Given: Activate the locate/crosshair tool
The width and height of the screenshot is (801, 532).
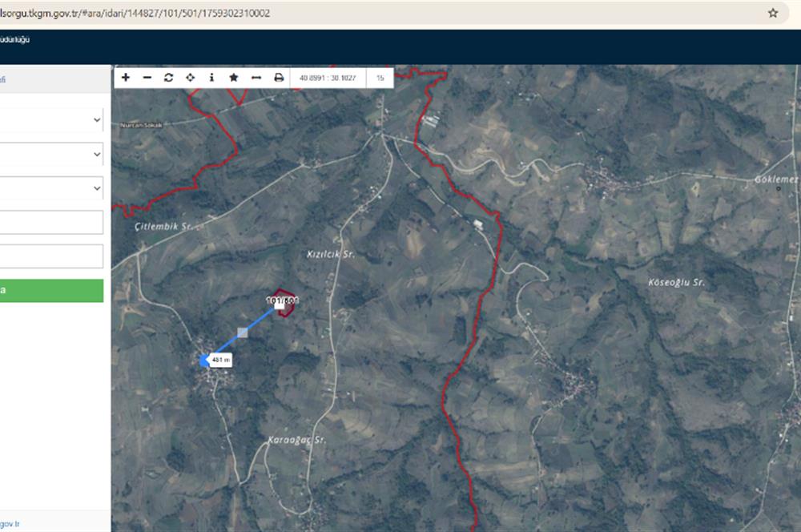Looking at the screenshot, I should point(190,78).
